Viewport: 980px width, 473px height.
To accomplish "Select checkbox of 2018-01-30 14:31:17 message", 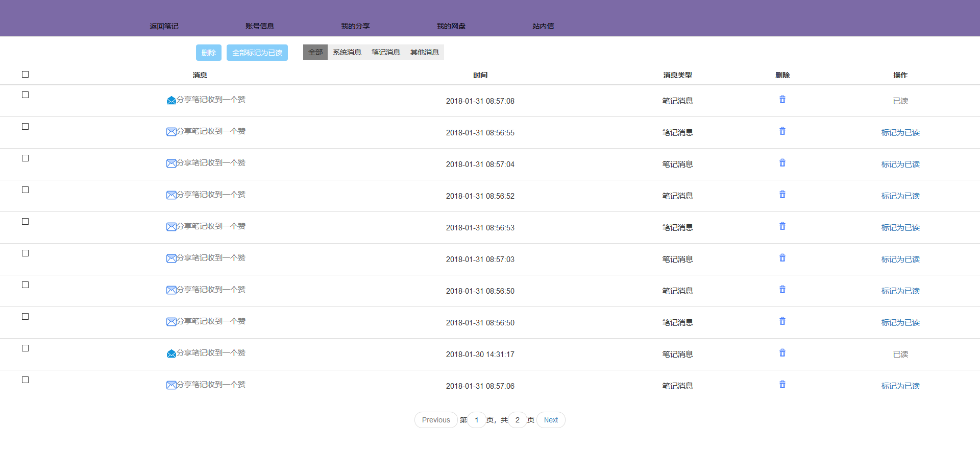I will click(25, 348).
